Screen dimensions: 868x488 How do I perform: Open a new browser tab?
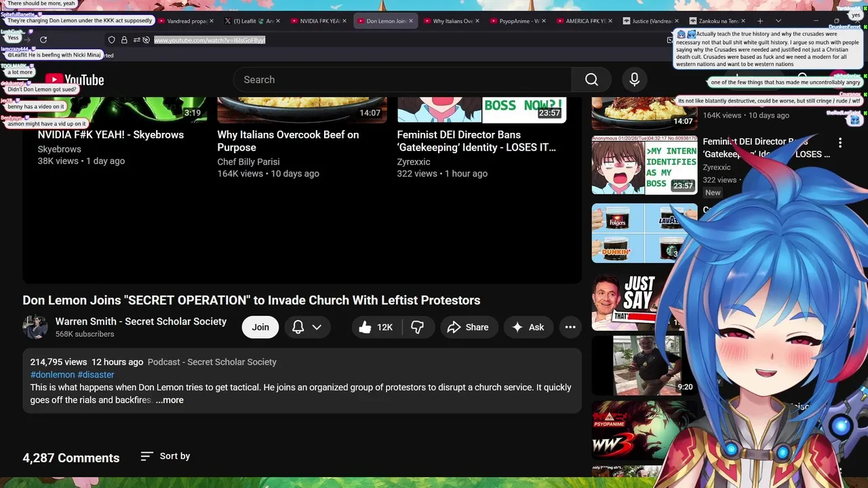[760, 21]
